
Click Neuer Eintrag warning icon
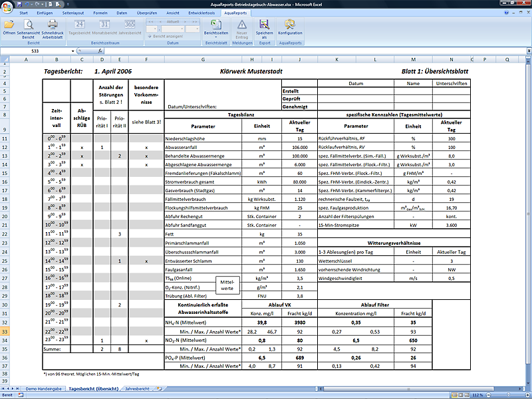(x=242, y=29)
